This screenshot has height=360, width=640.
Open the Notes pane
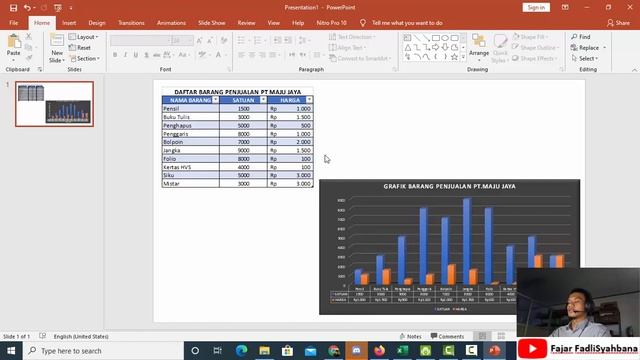[410, 336]
